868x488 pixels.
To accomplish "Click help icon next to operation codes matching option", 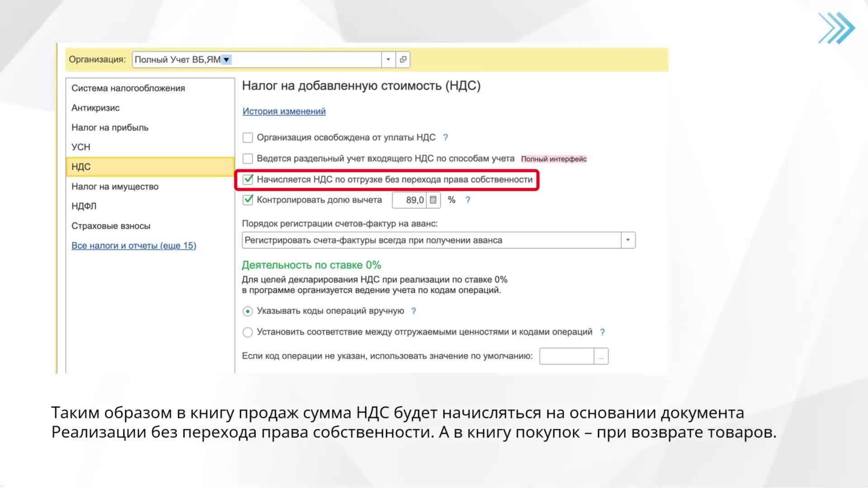I will click(x=602, y=332).
